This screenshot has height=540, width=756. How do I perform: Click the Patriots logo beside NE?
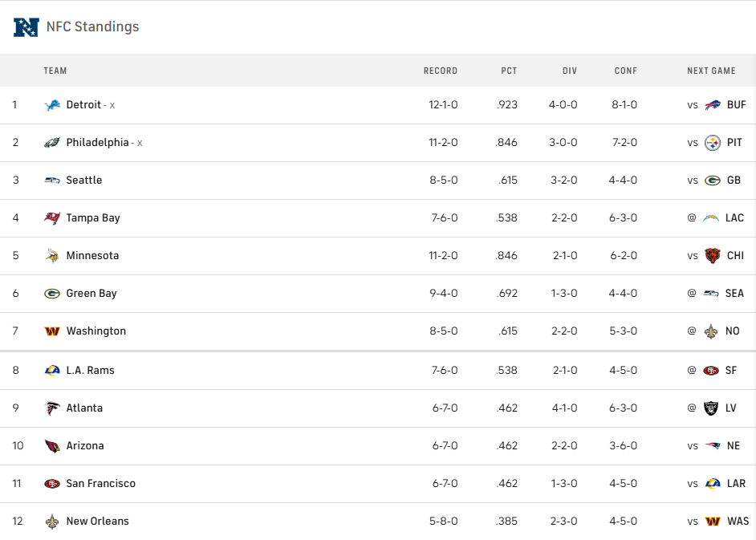712,446
